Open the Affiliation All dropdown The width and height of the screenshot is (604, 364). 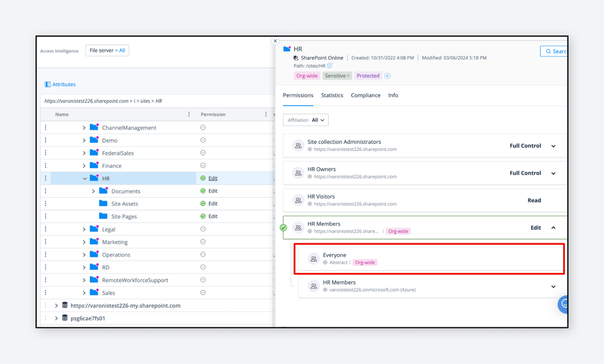click(x=306, y=120)
